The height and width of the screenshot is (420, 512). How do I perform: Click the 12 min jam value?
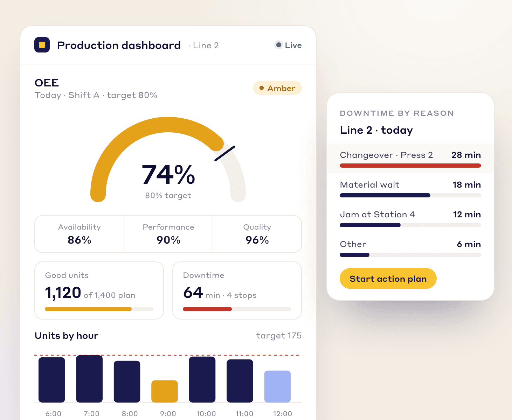click(467, 215)
